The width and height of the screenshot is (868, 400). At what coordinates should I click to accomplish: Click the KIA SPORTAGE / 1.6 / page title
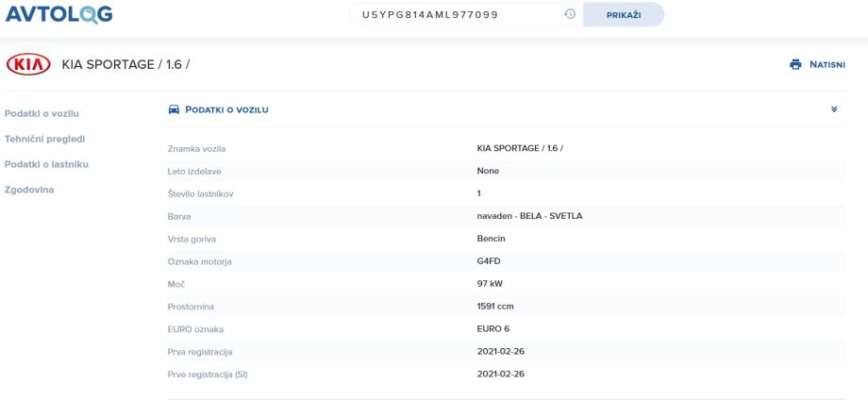[125, 64]
